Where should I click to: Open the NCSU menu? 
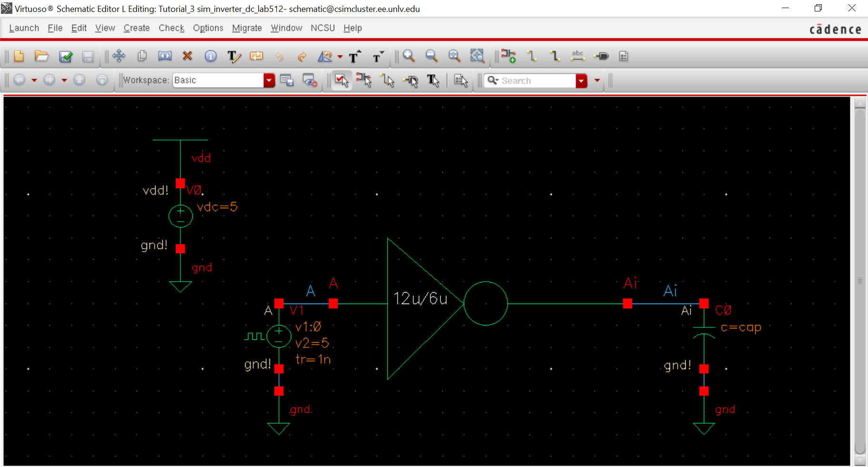pyautogui.click(x=322, y=28)
